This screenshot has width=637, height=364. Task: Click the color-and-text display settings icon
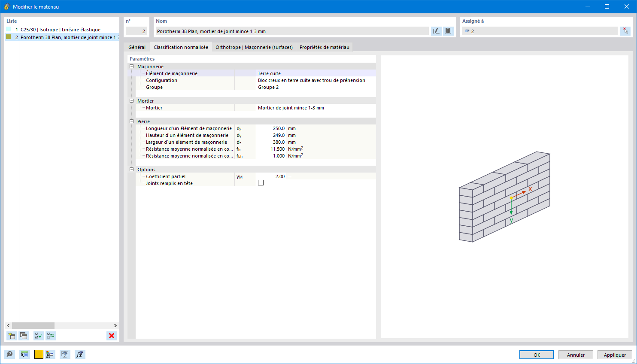[x=50, y=354]
